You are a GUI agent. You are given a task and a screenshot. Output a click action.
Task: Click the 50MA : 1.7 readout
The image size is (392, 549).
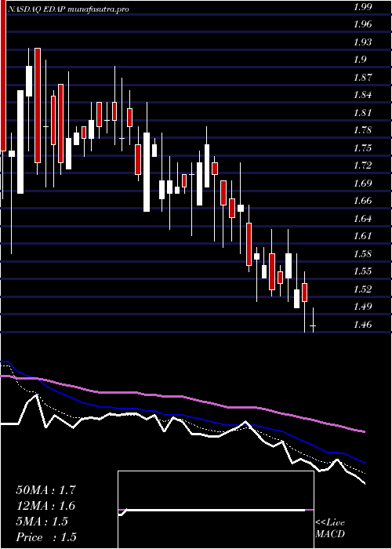point(45,490)
